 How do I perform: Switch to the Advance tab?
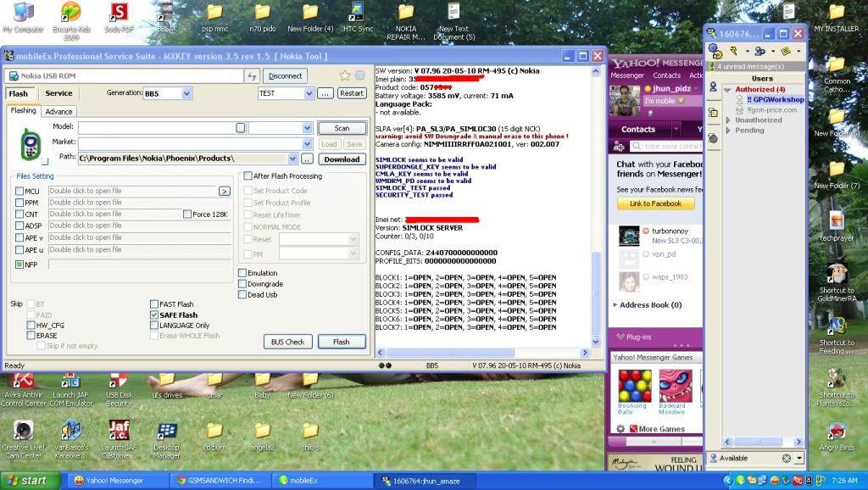click(x=58, y=111)
